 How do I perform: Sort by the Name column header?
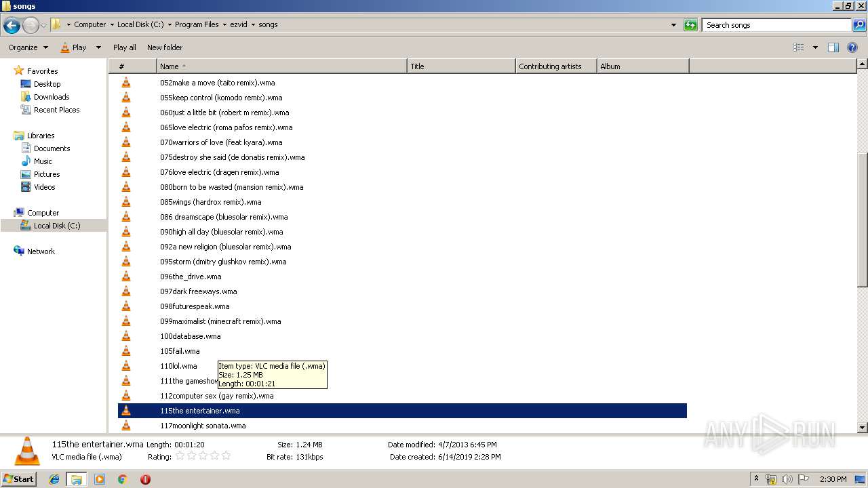[281, 66]
